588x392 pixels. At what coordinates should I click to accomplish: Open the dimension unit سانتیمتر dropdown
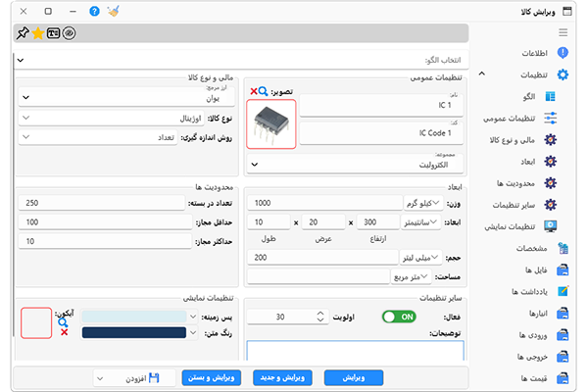click(420, 222)
